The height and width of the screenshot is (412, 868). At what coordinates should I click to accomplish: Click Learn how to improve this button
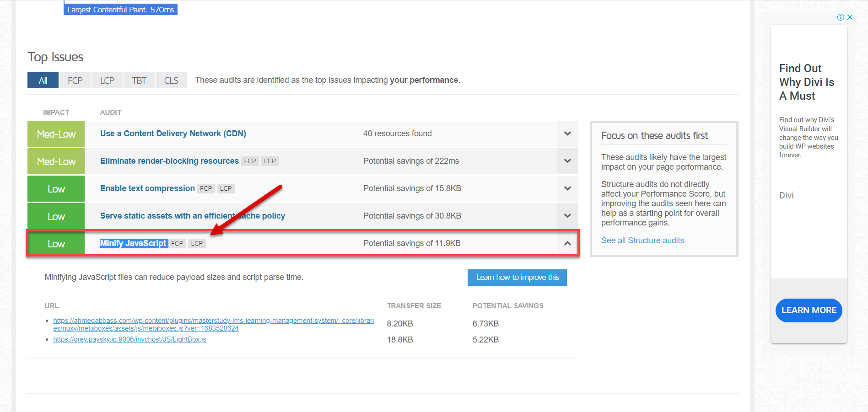[x=517, y=278]
